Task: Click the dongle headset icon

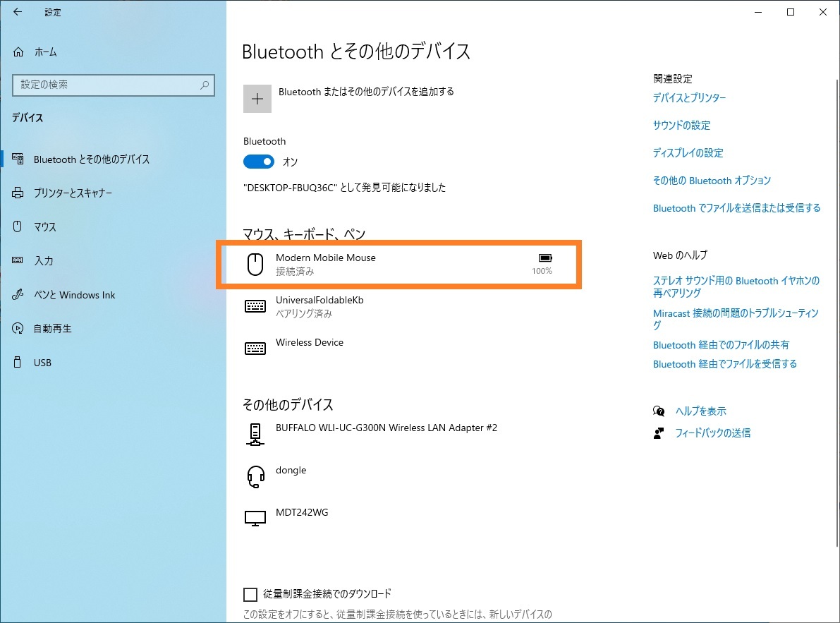Action: (x=255, y=476)
